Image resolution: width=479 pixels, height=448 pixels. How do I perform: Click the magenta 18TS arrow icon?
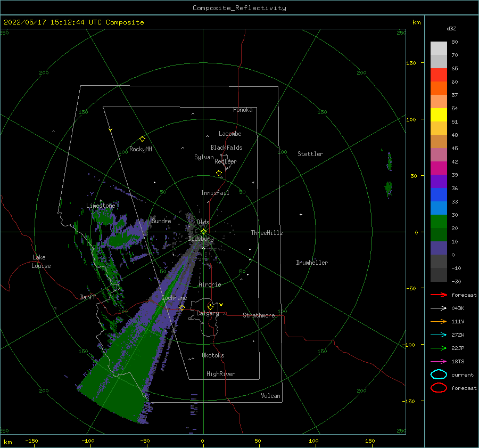(x=439, y=362)
